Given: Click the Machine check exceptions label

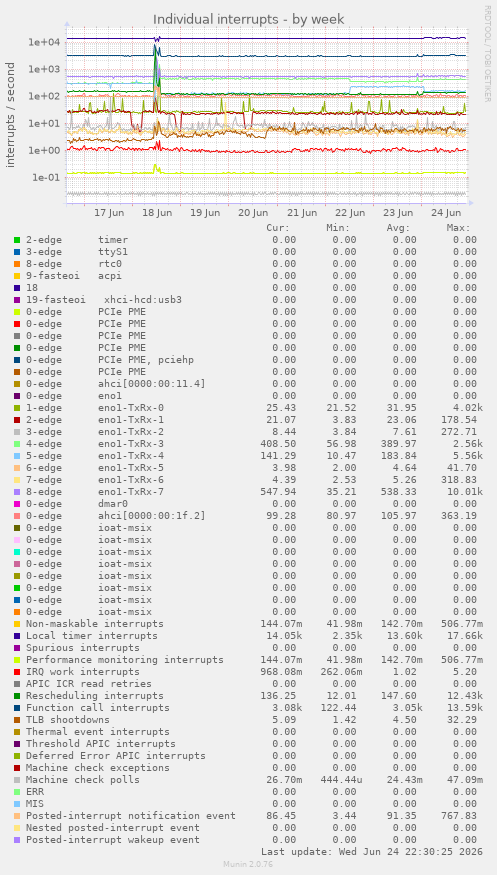Looking at the screenshot, I should click(x=98, y=768).
